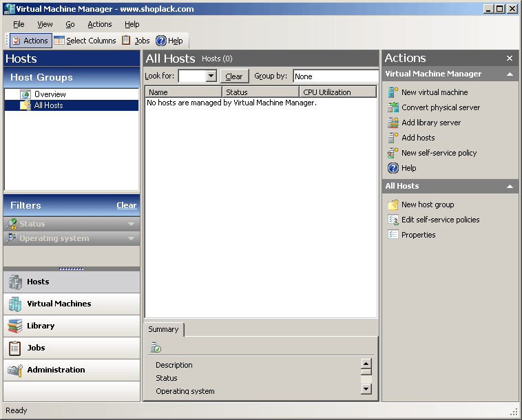Screen dimensions: 522x420
Task: Click the Hosts navigation icon
Action: pos(15,282)
